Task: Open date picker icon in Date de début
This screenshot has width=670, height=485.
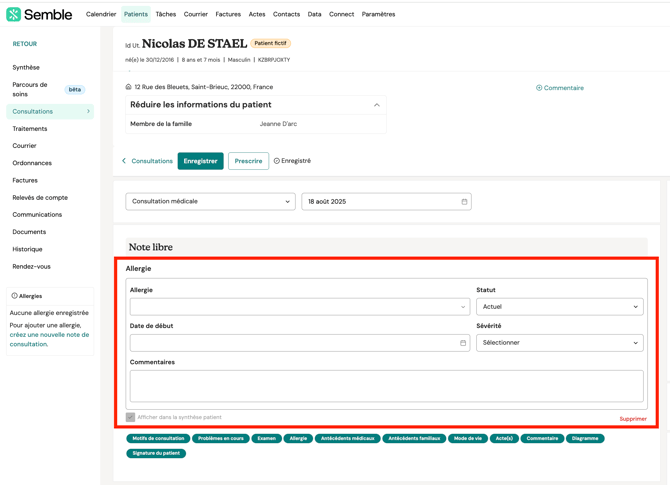Action: 463,343
